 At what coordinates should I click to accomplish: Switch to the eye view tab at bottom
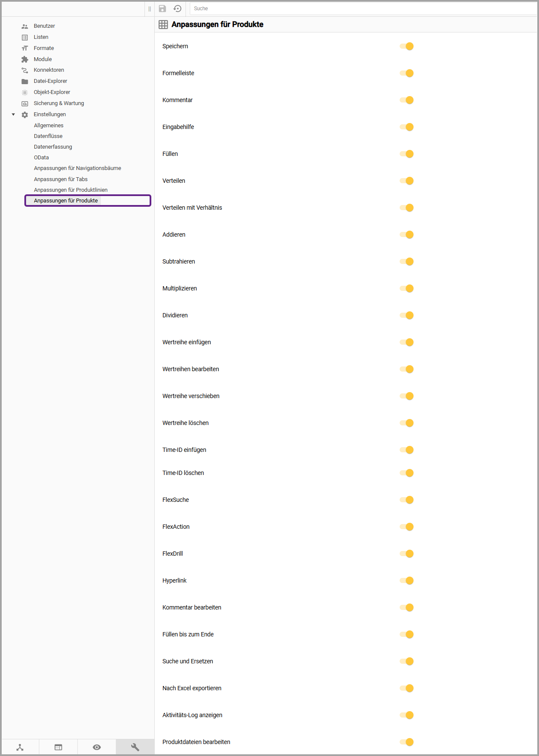point(97,747)
